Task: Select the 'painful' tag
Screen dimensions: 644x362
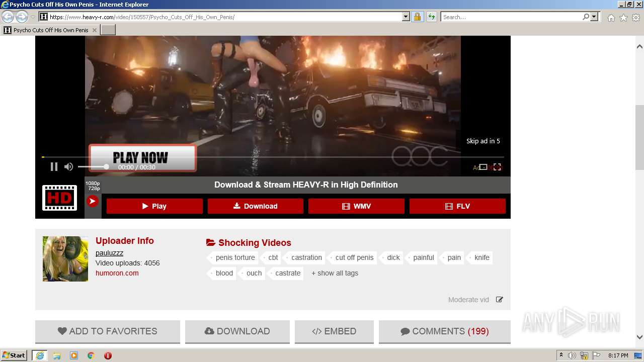Action: 423,257
